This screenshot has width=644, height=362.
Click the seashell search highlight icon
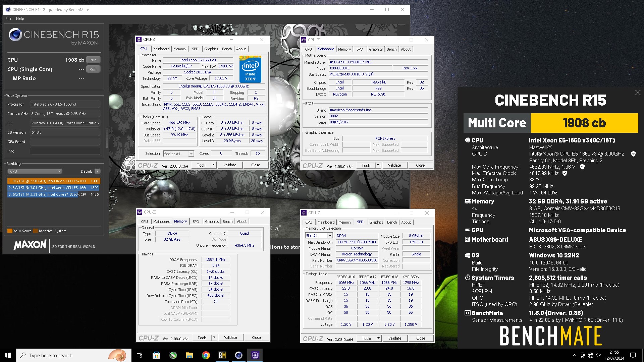[117, 355]
